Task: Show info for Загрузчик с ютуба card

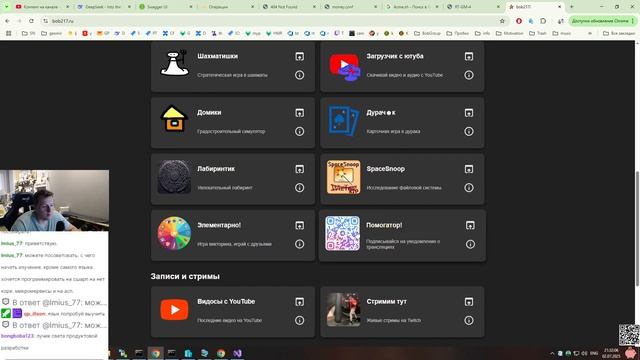Action: click(469, 75)
